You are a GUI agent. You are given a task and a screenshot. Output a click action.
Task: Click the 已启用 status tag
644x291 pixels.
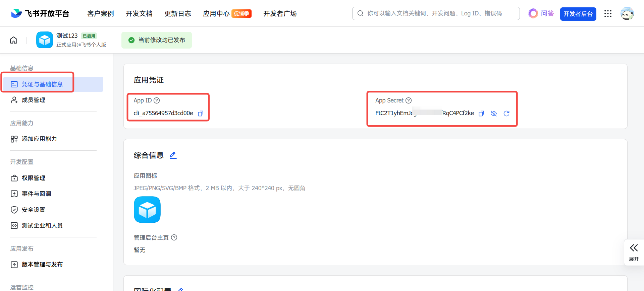pyautogui.click(x=89, y=36)
